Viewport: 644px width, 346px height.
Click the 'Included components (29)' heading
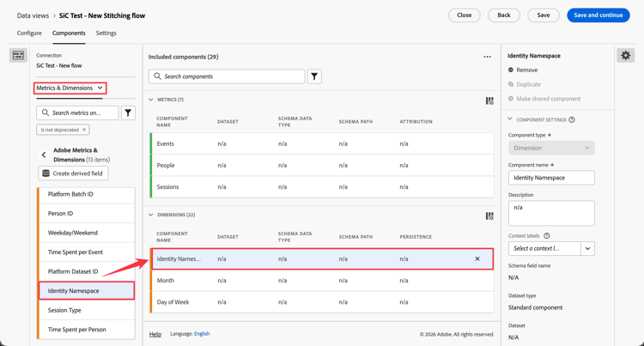pyautogui.click(x=183, y=57)
